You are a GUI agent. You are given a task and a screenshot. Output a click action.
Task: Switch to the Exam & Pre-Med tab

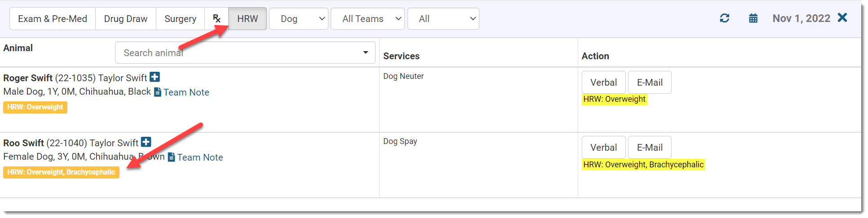point(53,19)
